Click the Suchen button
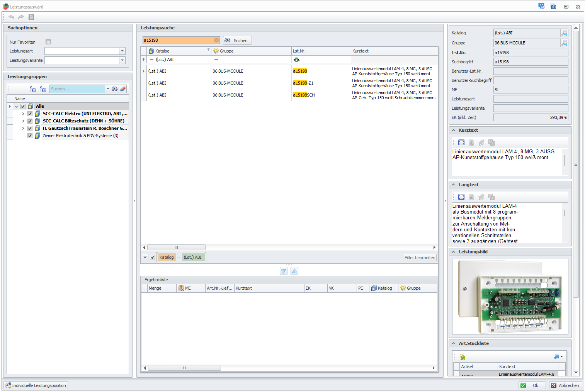 237,41
